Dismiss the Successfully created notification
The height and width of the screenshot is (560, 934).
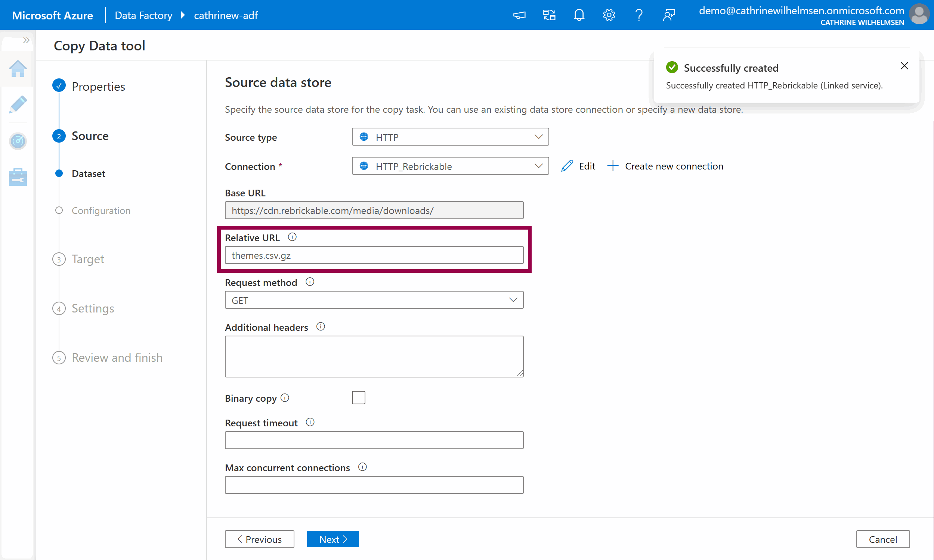pos(904,66)
